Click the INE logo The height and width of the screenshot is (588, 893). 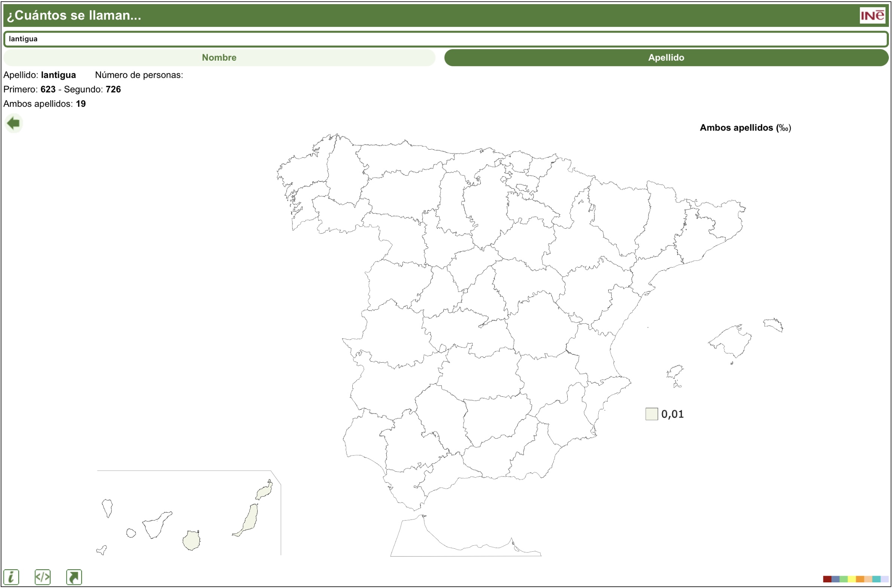click(872, 15)
